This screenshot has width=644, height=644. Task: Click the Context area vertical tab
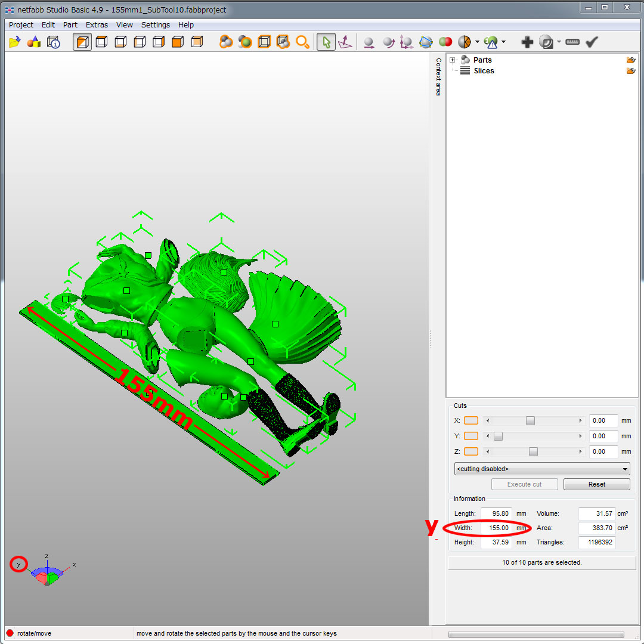pyautogui.click(x=439, y=77)
